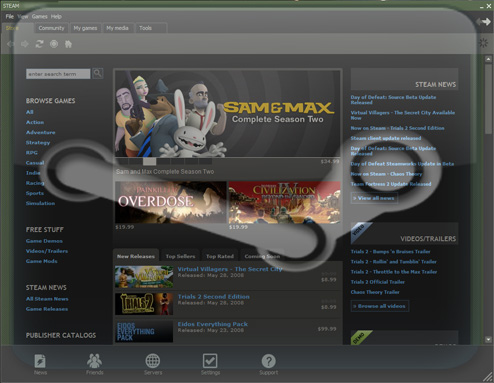
Task: Reload the store page
Action: click(x=39, y=44)
